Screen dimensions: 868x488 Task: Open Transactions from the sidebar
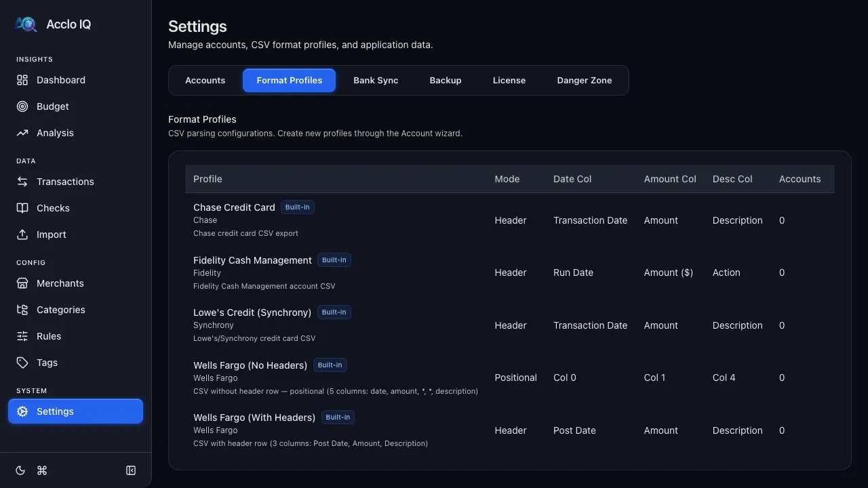(x=75, y=182)
